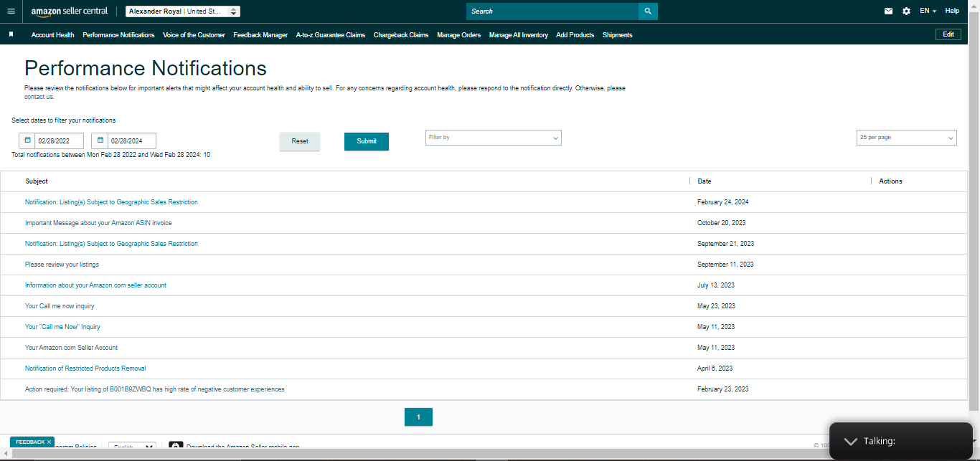Open Important Message about your Amazon ASIN invoice

pos(98,223)
